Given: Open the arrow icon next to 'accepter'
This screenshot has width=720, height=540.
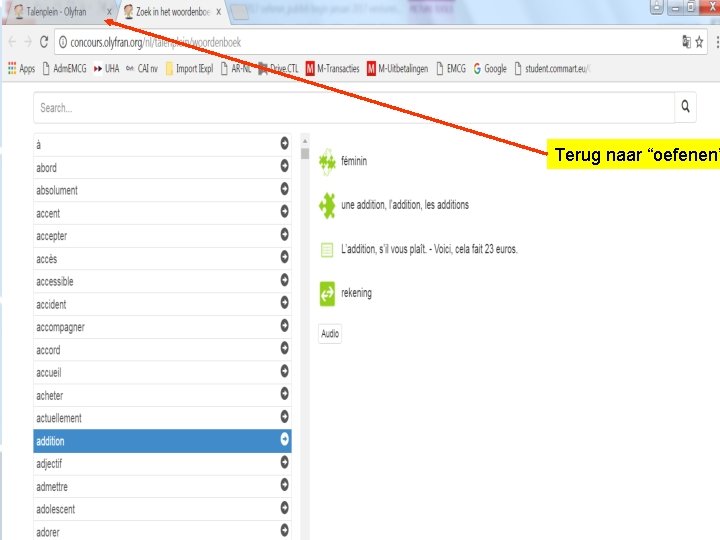Looking at the screenshot, I should (284, 234).
